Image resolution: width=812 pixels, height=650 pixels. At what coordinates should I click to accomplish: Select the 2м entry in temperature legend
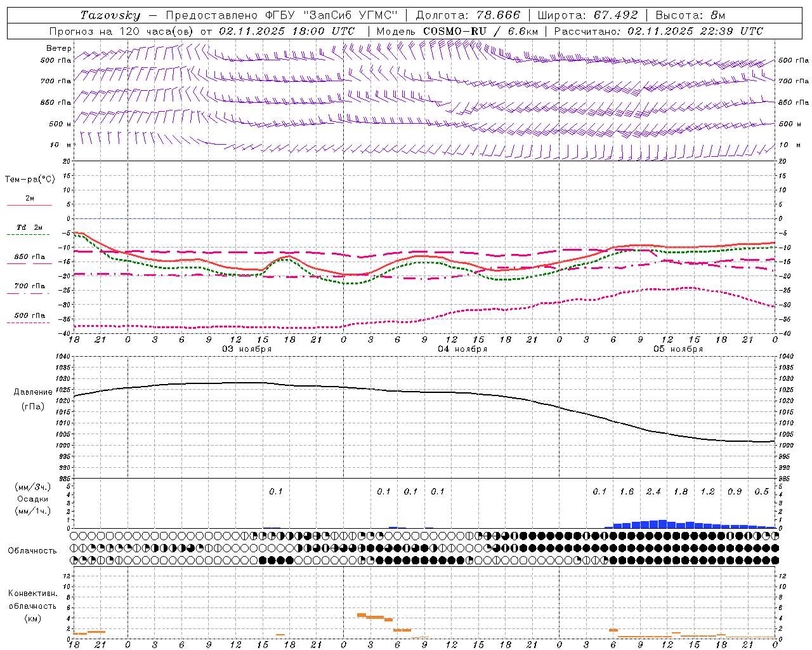click(x=30, y=198)
